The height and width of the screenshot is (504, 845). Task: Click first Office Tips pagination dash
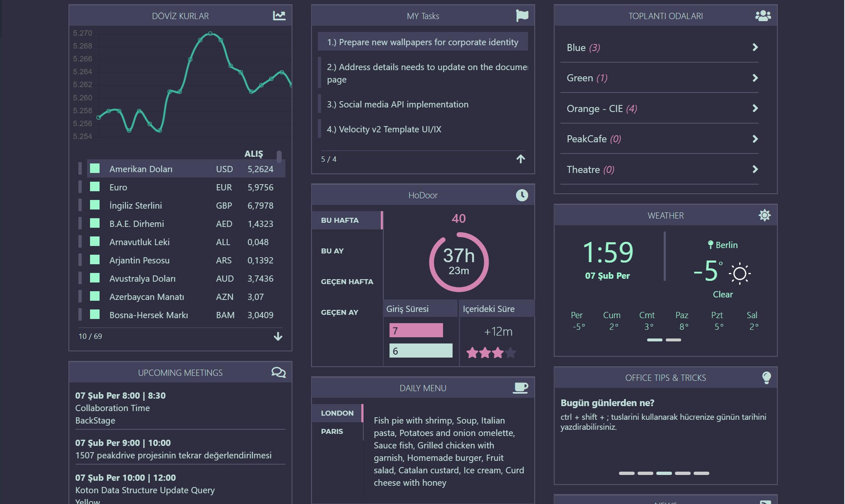(626, 473)
